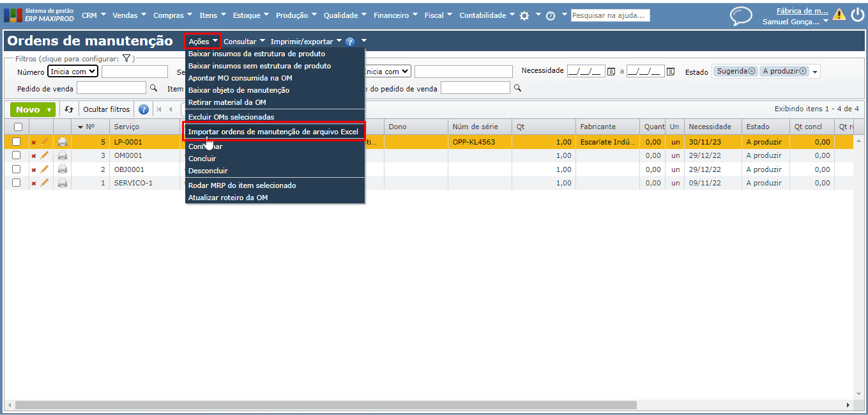Open the second Necessidade calendar icon

[x=671, y=72]
